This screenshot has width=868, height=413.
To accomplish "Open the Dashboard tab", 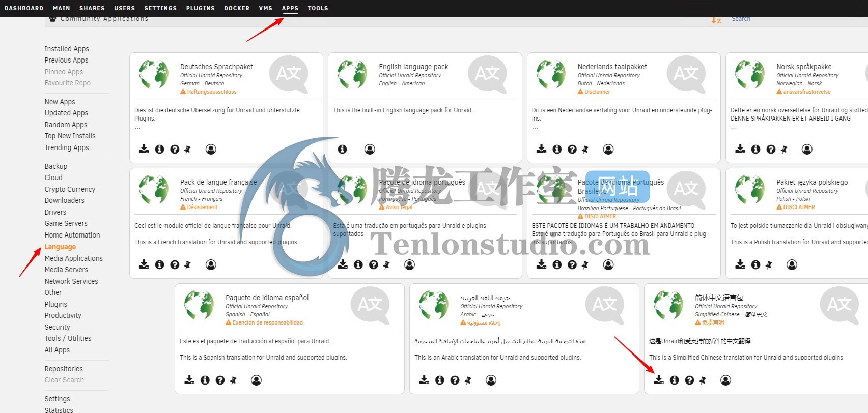I will pyautogui.click(x=24, y=8).
